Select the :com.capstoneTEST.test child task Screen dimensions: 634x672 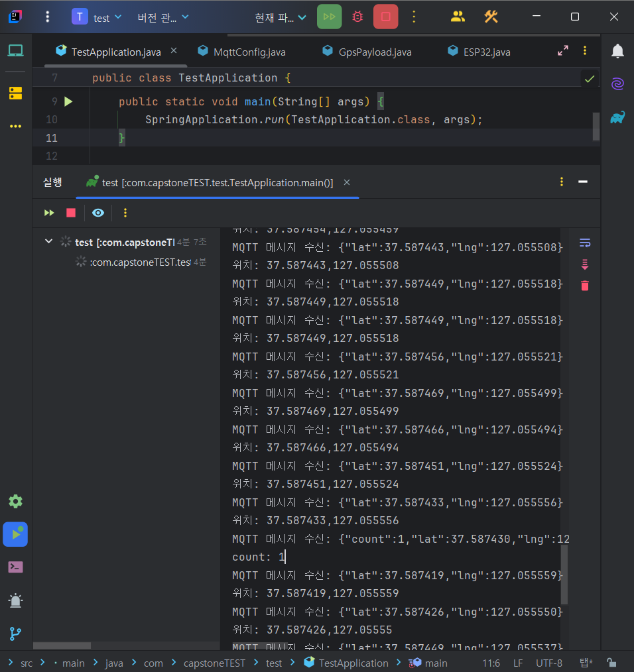[x=141, y=262]
